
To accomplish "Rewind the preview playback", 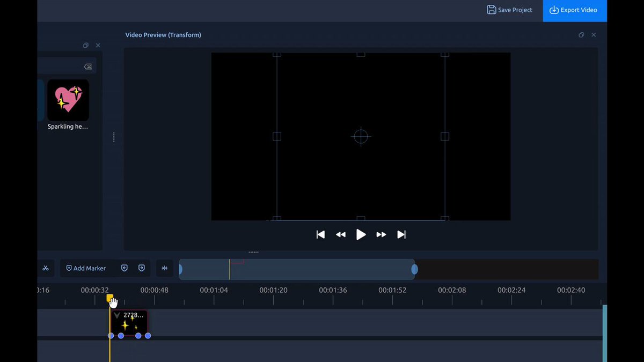I will coord(341,234).
